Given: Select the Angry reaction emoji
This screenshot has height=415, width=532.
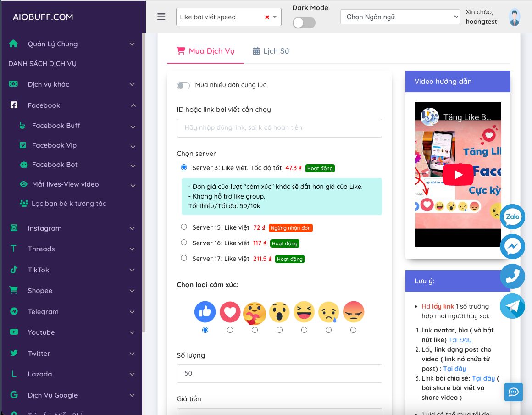Looking at the screenshot, I should tap(354, 311).
